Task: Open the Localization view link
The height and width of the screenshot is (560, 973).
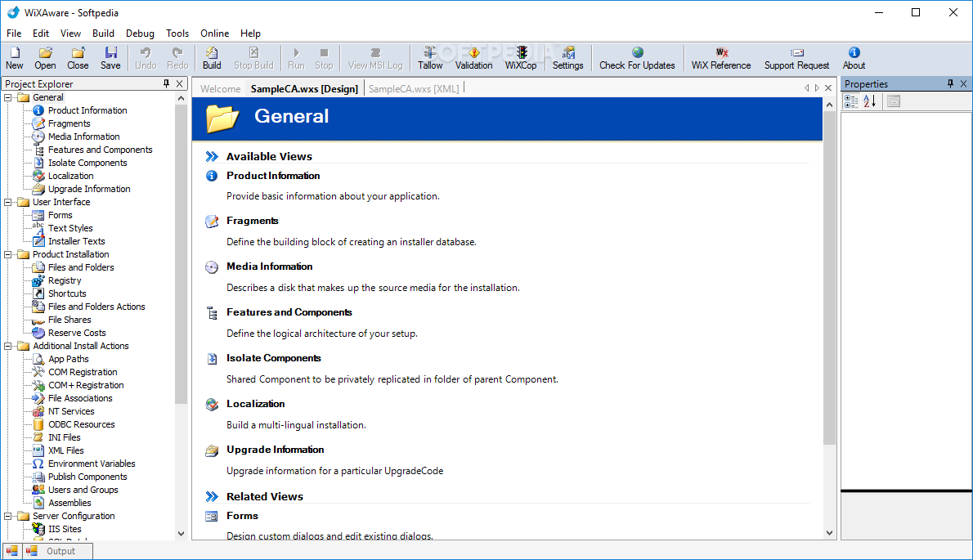Action: (256, 404)
